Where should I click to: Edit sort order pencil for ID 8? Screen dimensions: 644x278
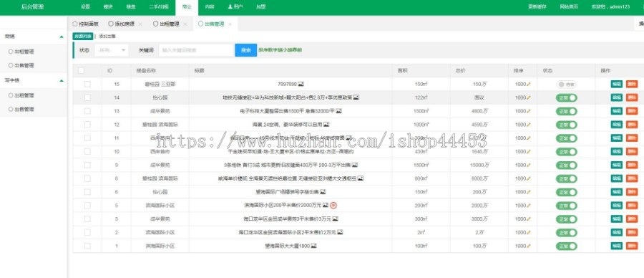[529, 179]
